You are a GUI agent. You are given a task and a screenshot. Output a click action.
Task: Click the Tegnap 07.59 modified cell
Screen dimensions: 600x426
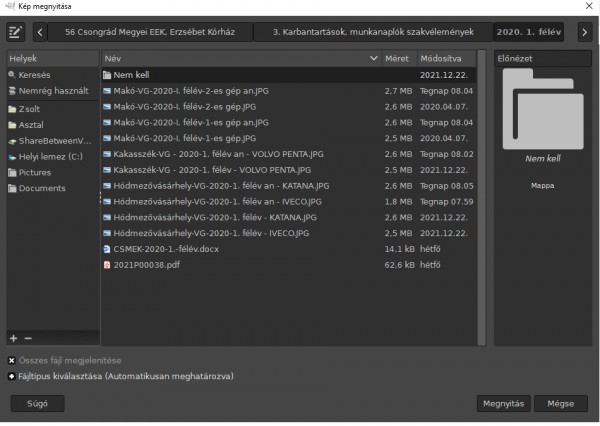click(447, 202)
